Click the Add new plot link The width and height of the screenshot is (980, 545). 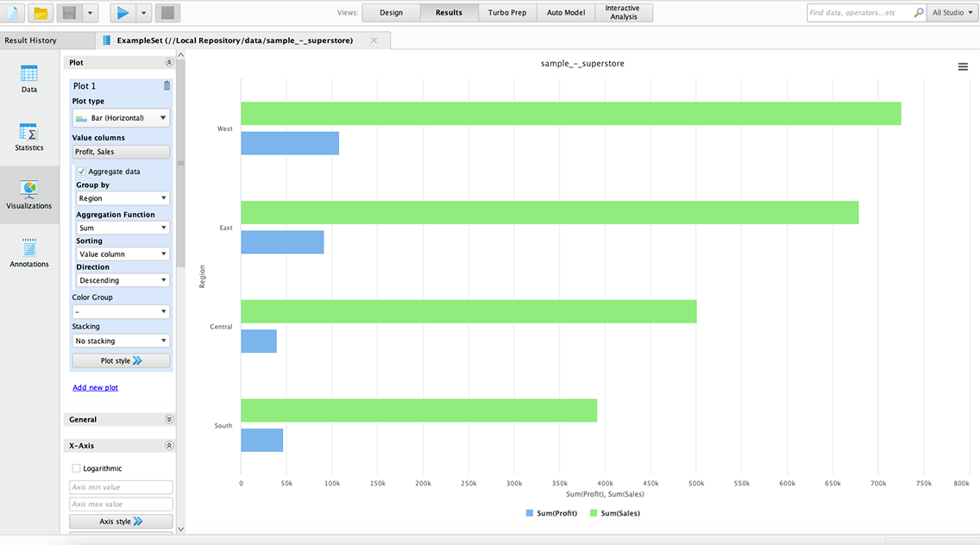point(95,387)
